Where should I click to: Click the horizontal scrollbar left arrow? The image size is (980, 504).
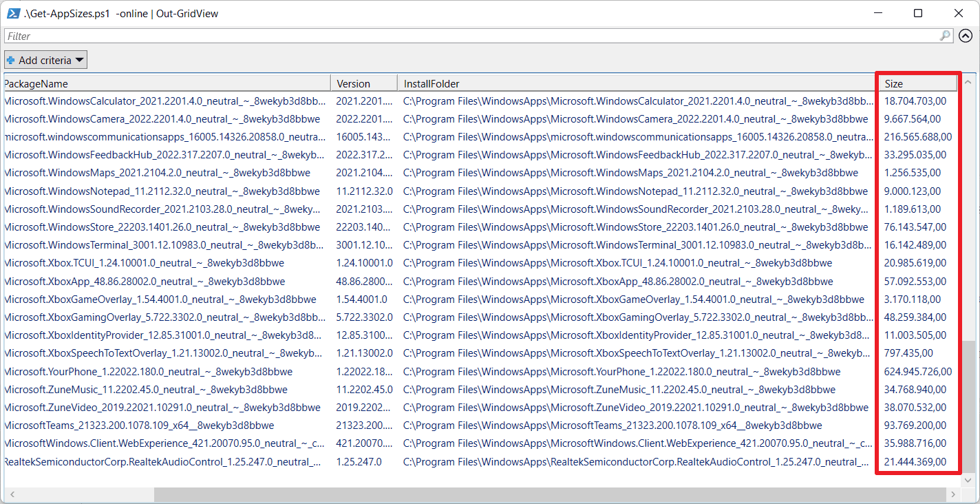[10, 494]
